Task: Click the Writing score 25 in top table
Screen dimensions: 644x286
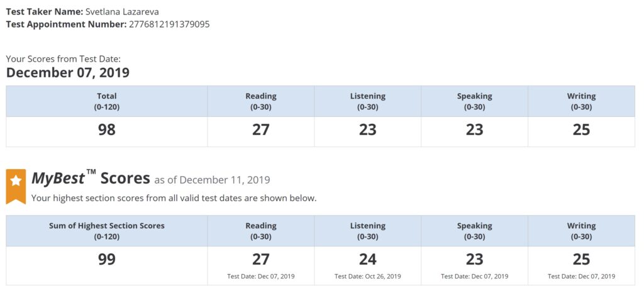Action: 581,129
